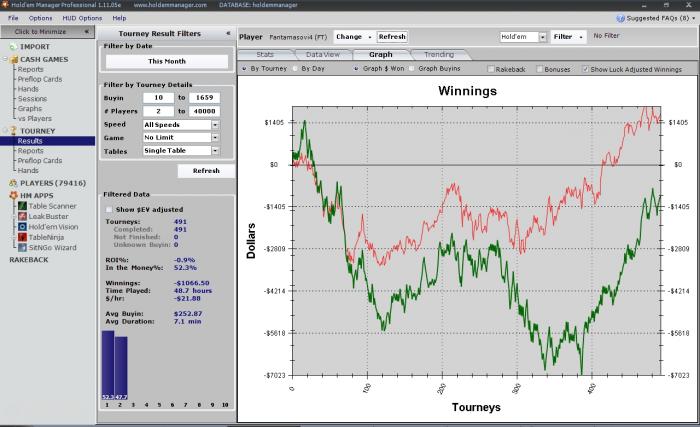Open Preflop Cards under Tourney
Screen dimensions: 700x427
click(40, 160)
